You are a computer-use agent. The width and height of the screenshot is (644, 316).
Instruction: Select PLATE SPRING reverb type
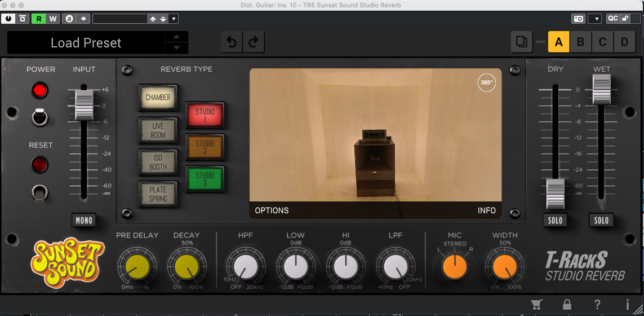pos(158,194)
